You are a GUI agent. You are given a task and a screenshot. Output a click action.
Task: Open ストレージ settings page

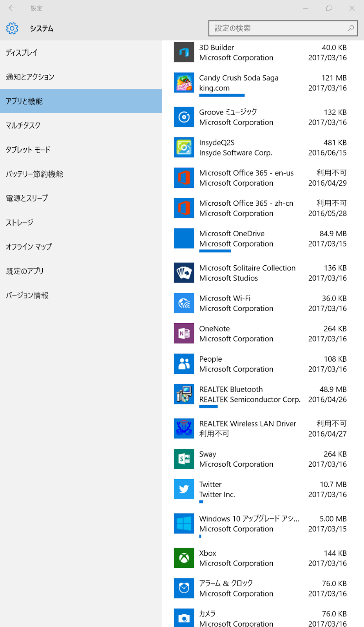coord(81,223)
